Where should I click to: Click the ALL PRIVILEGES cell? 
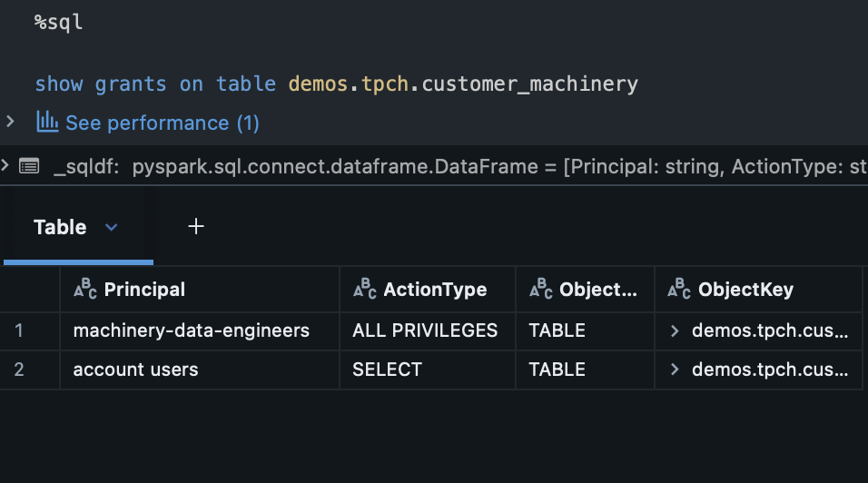[x=425, y=331]
